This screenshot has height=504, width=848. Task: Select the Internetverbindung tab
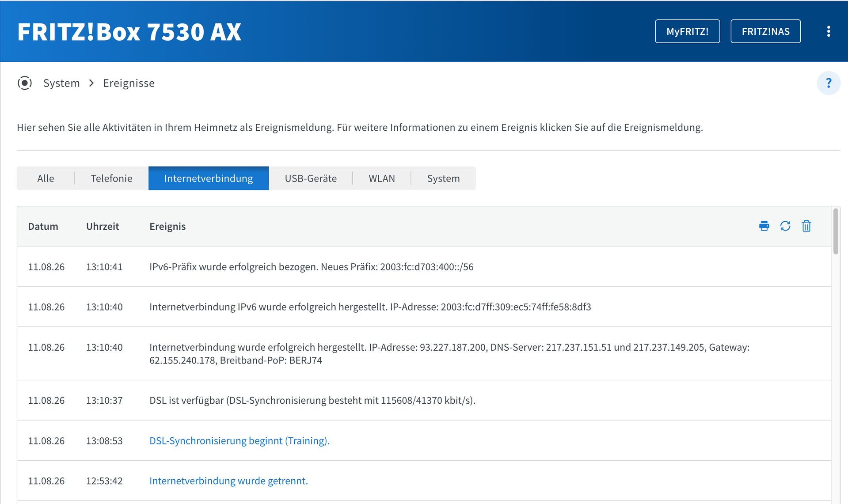(209, 178)
